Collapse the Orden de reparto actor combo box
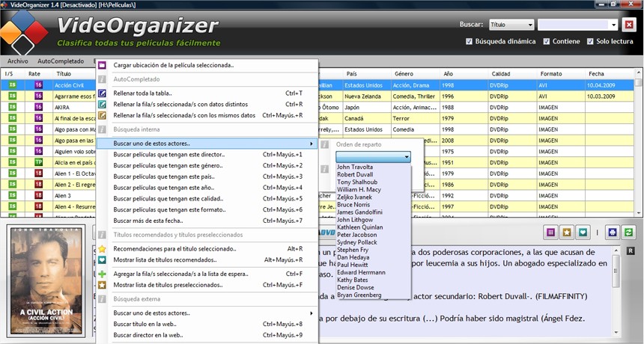 [x=407, y=157]
